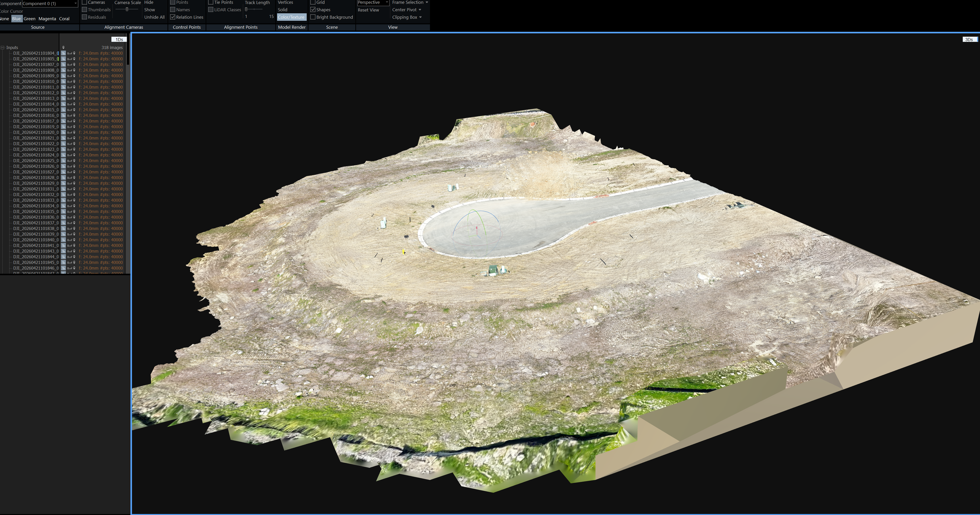980x515 pixels.
Task: Enable the Cameras checkbox
Action: (x=84, y=2)
